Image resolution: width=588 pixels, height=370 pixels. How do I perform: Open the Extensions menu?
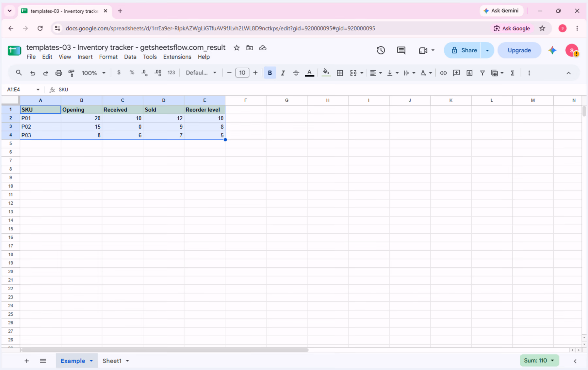(x=177, y=57)
